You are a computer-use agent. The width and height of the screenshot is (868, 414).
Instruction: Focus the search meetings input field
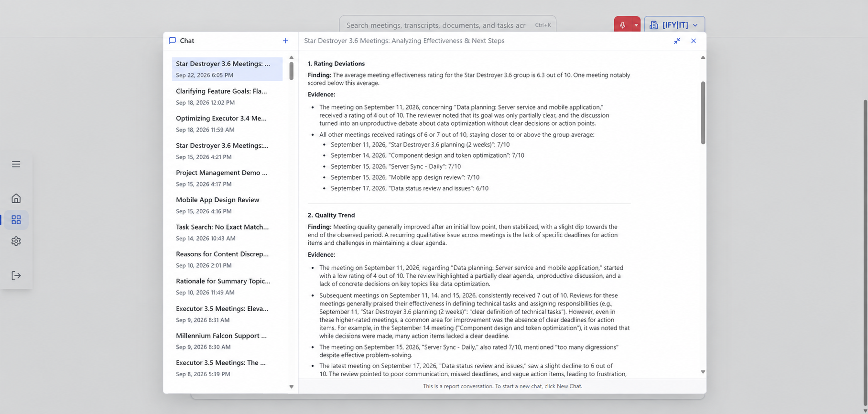click(448, 25)
